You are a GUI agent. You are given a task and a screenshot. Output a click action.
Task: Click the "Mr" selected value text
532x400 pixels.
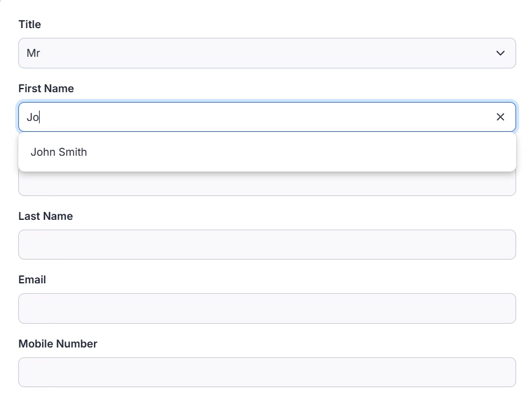tap(34, 53)
